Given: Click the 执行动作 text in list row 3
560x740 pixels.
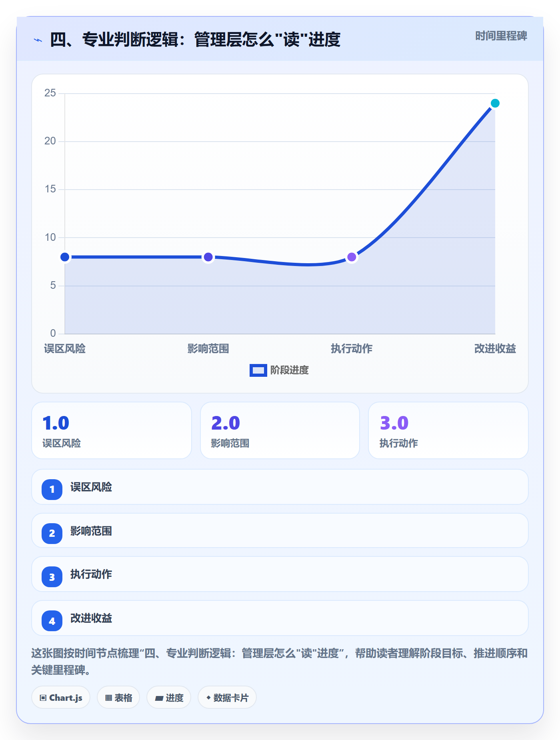Looking at the screenshot, I should (91, 574).
